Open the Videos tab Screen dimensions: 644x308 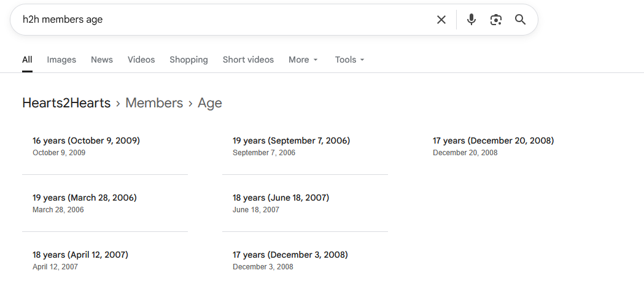(141, 60)
